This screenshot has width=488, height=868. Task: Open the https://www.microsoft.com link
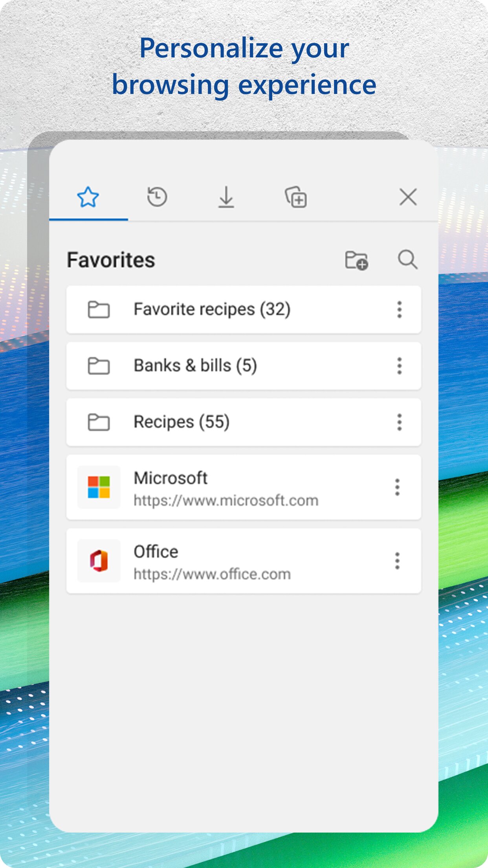click(x=226, y=501)
